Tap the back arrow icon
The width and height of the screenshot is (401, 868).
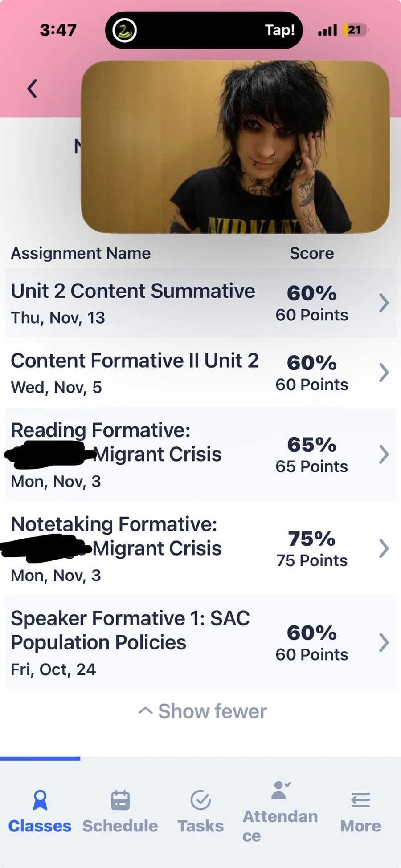tap(32, 89)
